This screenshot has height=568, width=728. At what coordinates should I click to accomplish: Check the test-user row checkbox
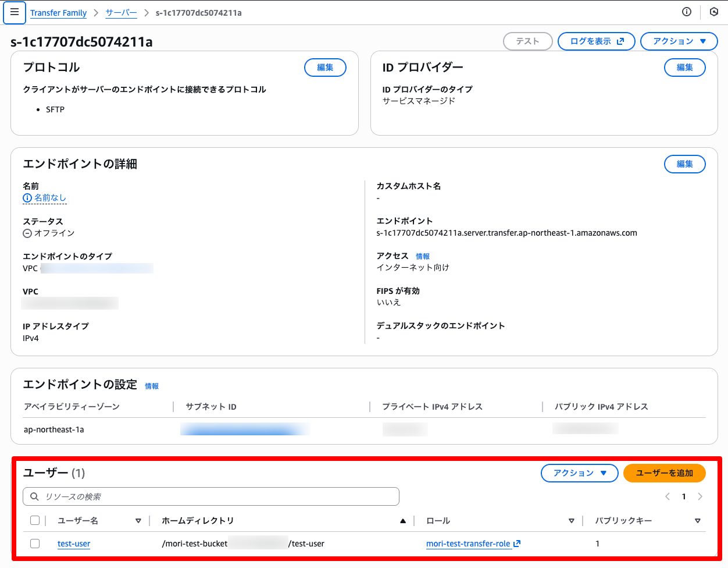click(35, 543)
